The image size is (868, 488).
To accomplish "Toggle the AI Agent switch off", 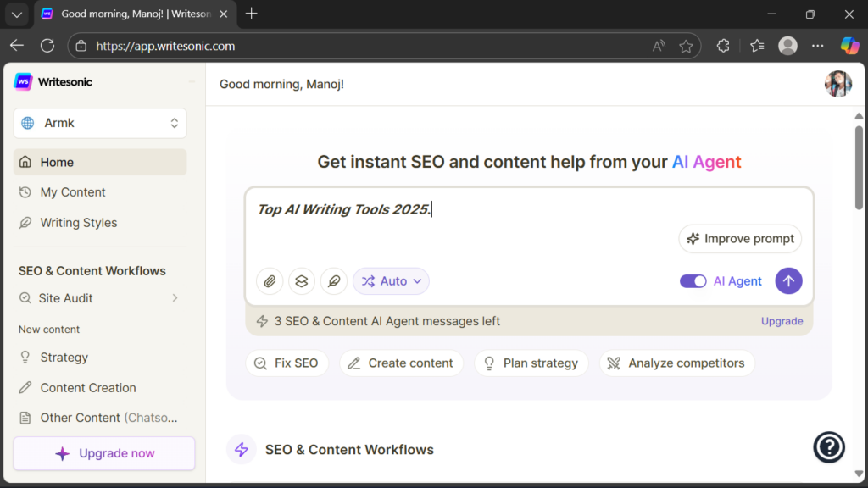I will click(693, 281).
